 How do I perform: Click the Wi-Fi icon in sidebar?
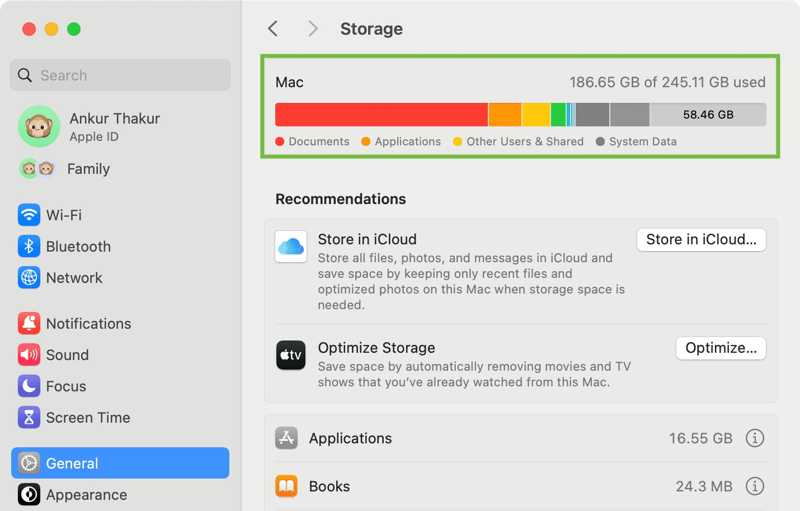click(29, 215)
